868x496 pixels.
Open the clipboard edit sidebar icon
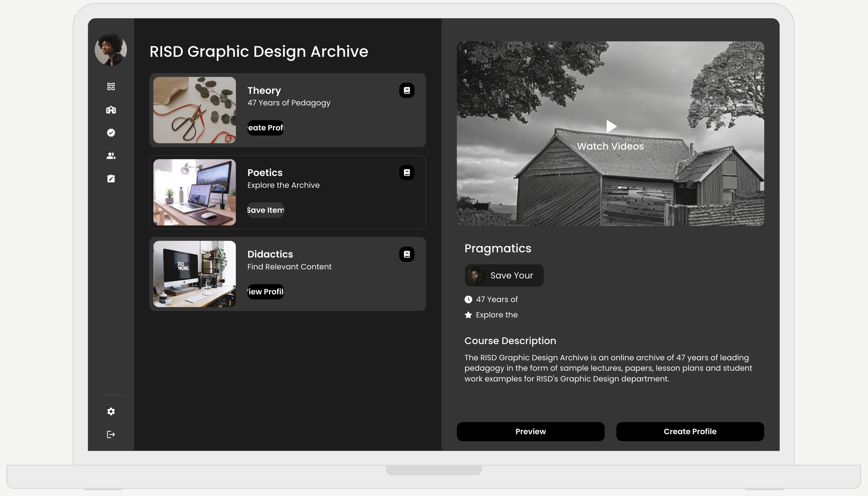pyautogui.click(x=111, y=178)
